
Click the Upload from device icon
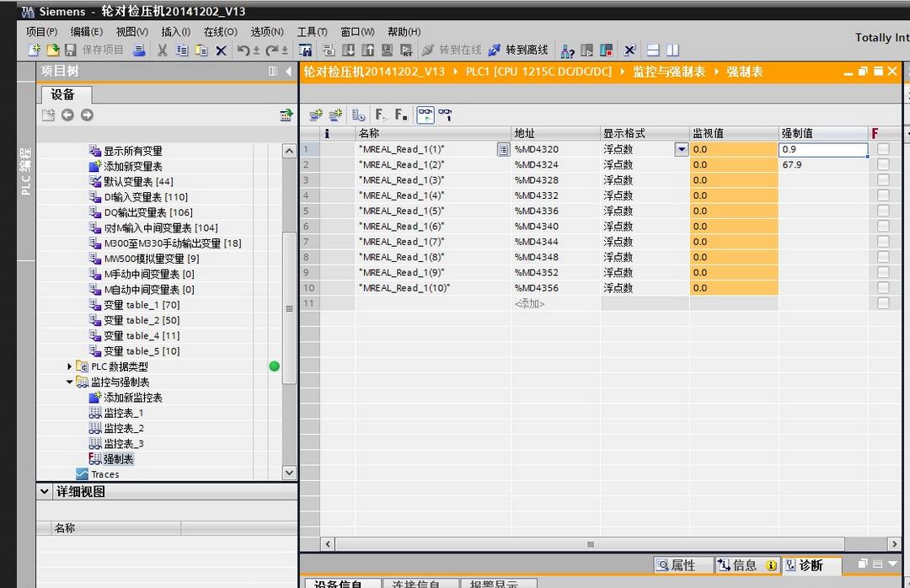(x=367, y=51)
